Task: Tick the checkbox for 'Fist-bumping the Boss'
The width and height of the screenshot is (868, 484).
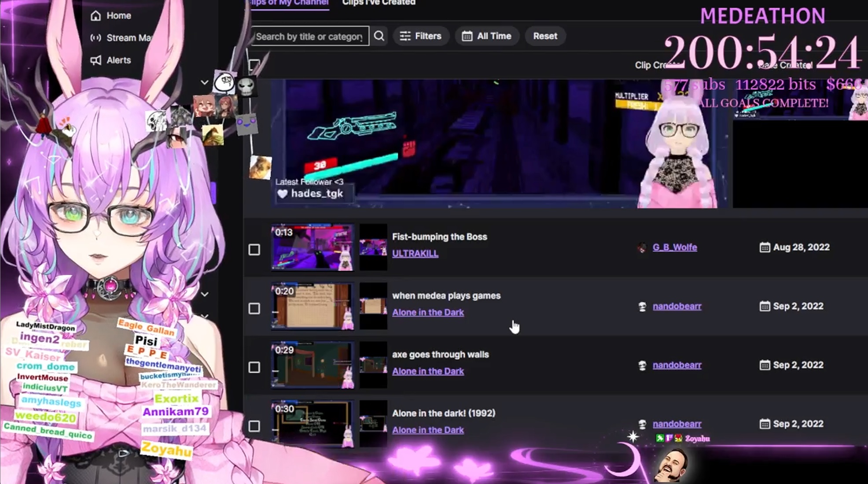Action: point(254,250)
